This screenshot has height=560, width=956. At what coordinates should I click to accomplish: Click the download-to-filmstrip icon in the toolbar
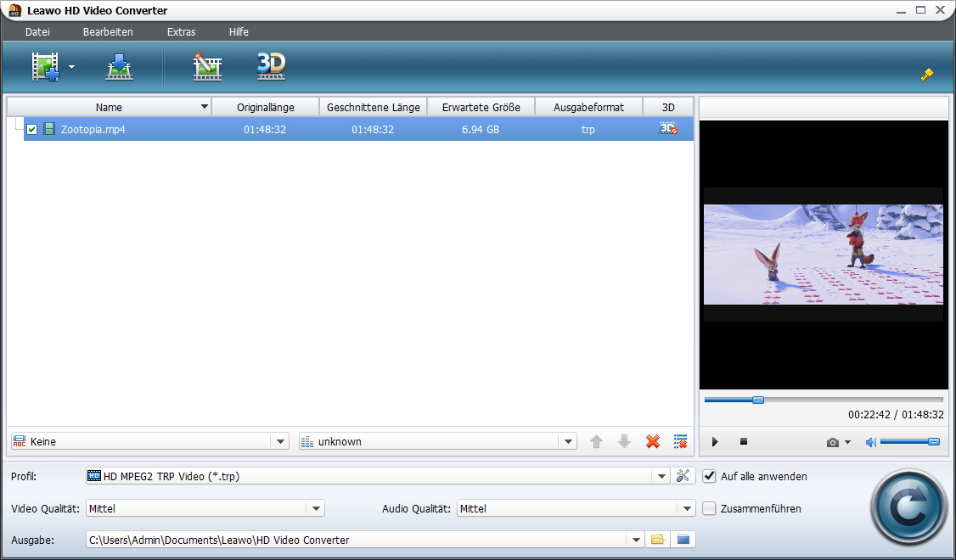[x=120, y=66]
